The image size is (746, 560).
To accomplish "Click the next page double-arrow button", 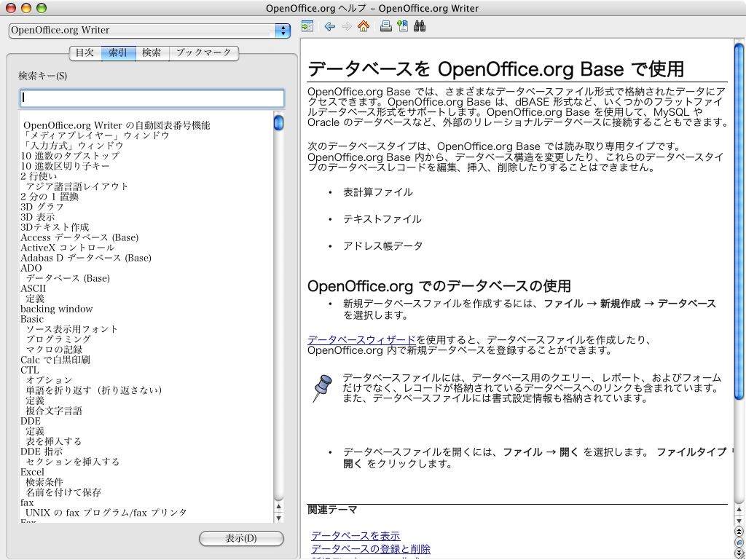I will pyautogui.click(x=739, y=553).
